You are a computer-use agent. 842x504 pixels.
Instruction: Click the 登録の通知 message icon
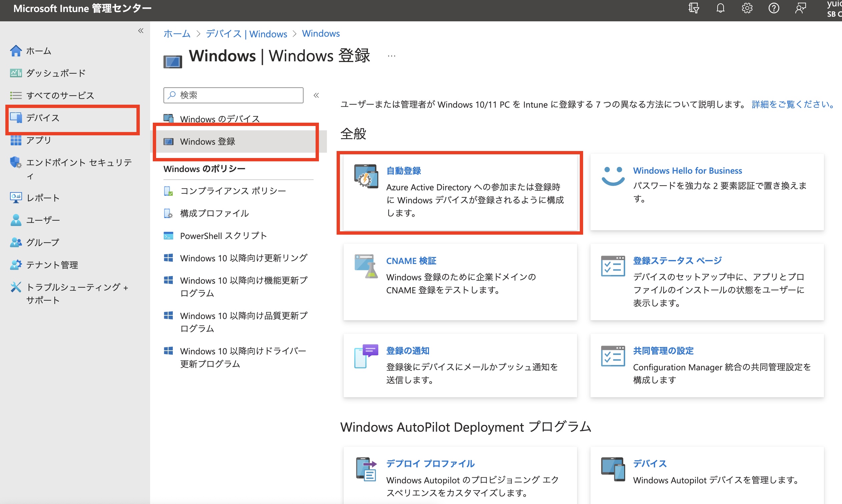366,356
